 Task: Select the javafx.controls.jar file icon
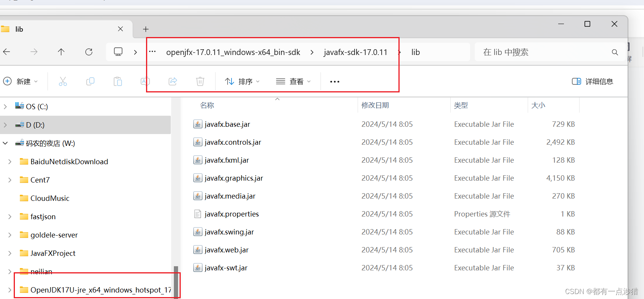point(198,142)
